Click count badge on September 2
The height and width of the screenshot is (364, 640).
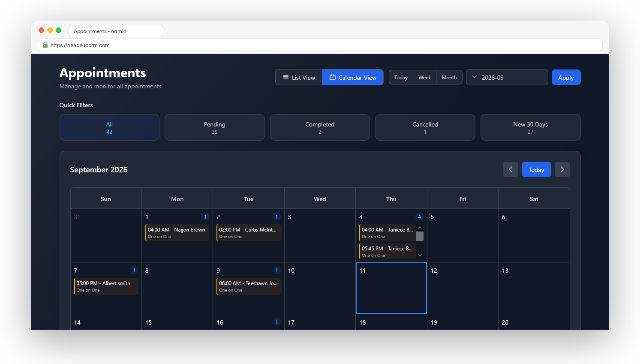click(276, 217)
